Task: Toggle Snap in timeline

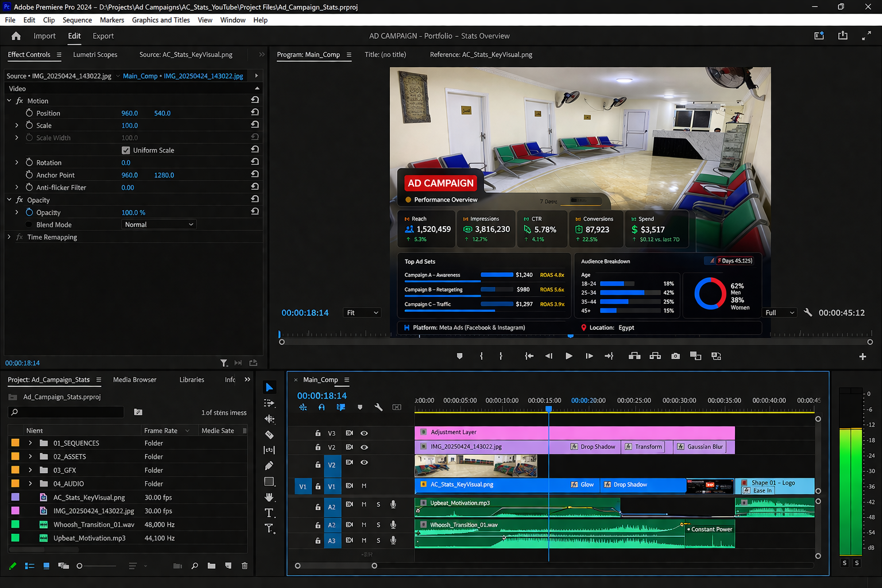Action: (322, 407)
